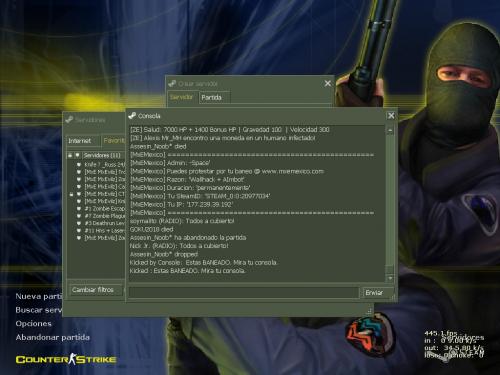Click the Steam icon beside Crear servidor

[x=172, y=83]
